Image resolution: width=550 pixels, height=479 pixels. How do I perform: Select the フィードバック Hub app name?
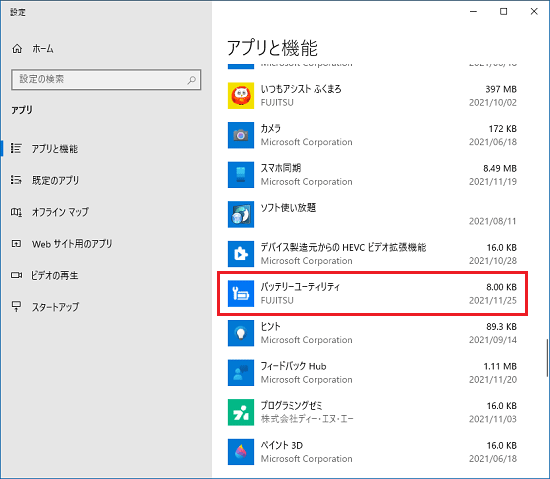coord(293,366)
